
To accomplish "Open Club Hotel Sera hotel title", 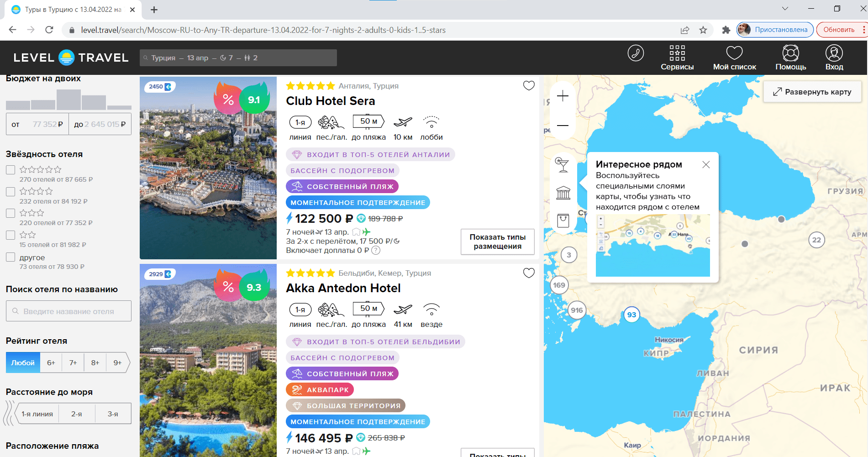I will tap(331, 101).
